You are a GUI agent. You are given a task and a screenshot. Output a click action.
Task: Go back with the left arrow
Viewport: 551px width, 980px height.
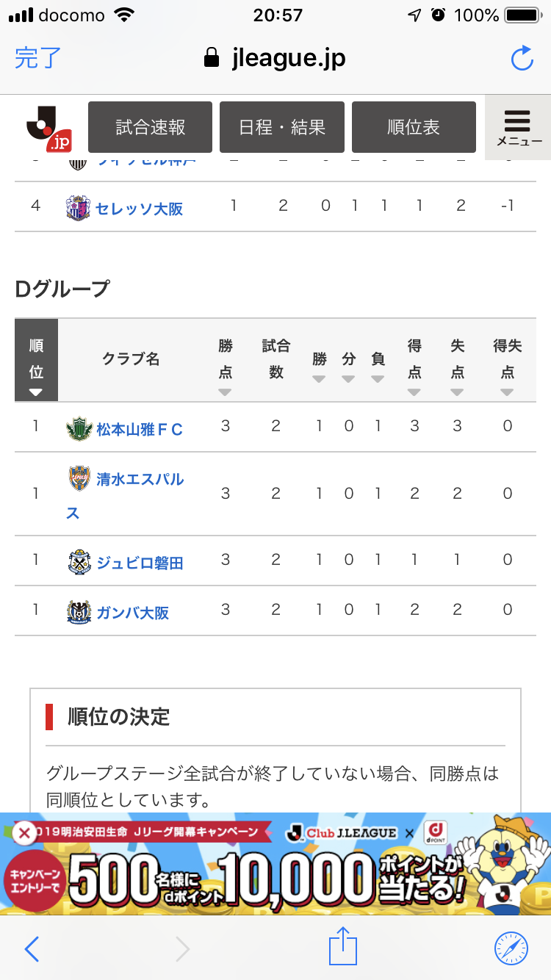[x=32, y=948]
